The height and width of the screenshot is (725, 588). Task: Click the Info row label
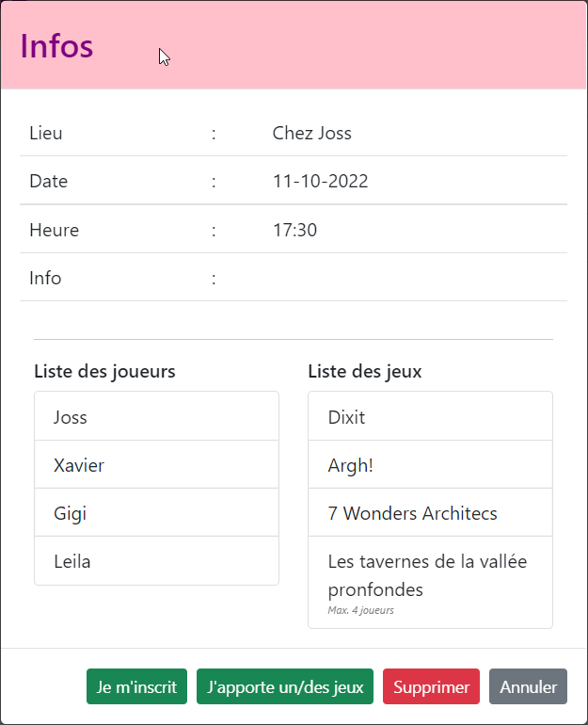point(45,278)
